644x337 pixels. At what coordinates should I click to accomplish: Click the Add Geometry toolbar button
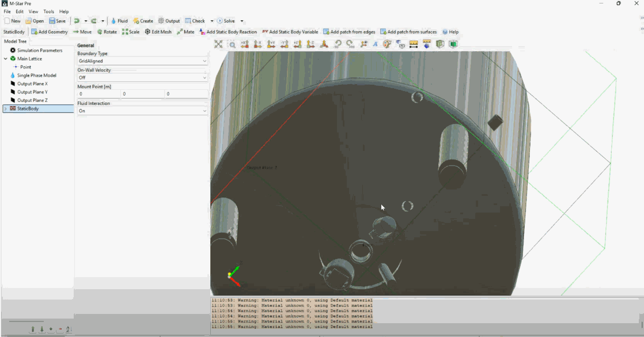pyautogui.click(x=50, y=32)
